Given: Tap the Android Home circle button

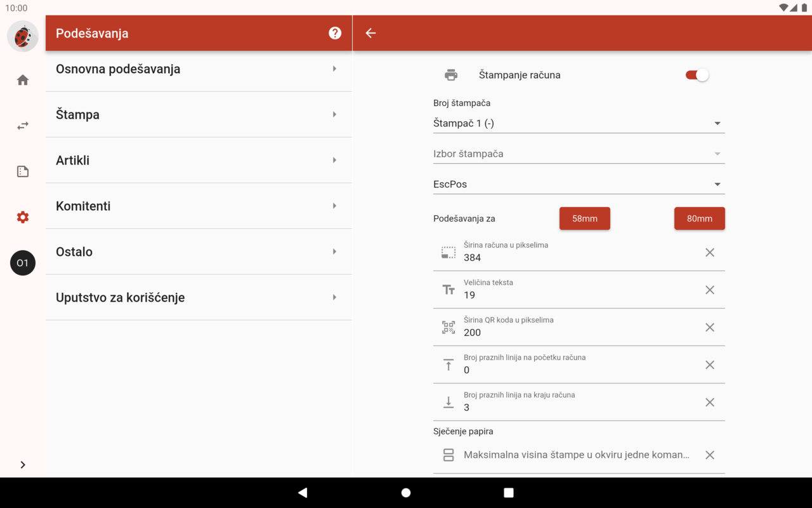Looking at the screenshot, I should click(x=406, y=493).
